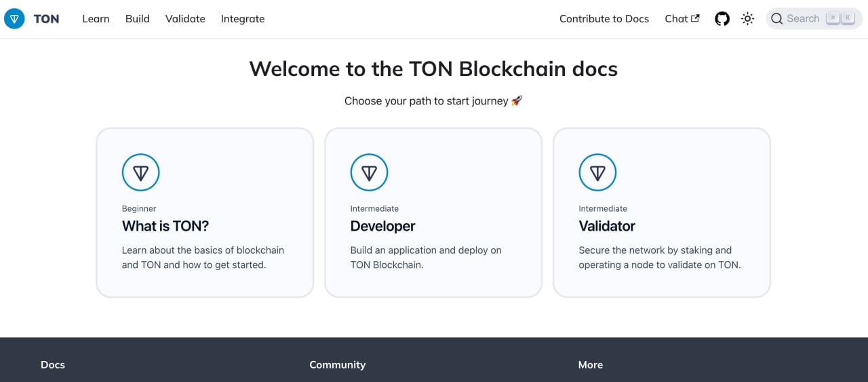
Task: Open the Learn menu
Action: pos(96,19)
